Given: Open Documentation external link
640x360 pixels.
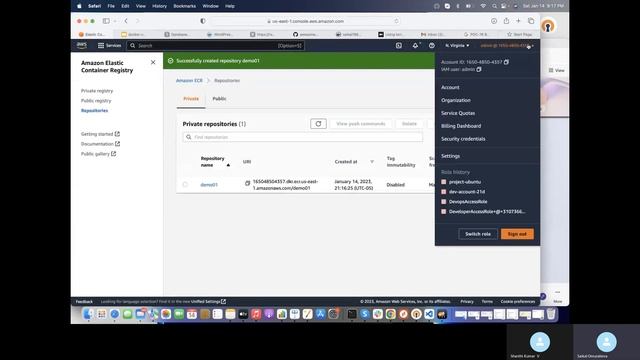Looking at the screenshot, I should pos(100,144).
